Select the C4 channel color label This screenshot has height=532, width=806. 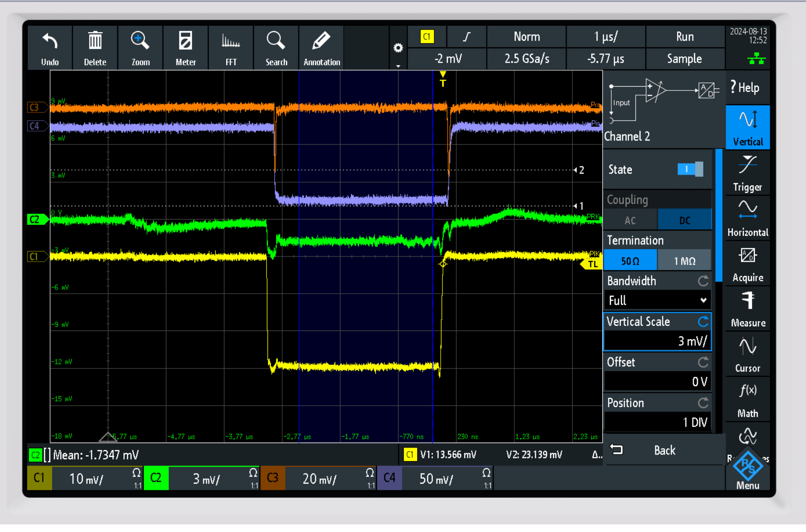coord(389,478)
